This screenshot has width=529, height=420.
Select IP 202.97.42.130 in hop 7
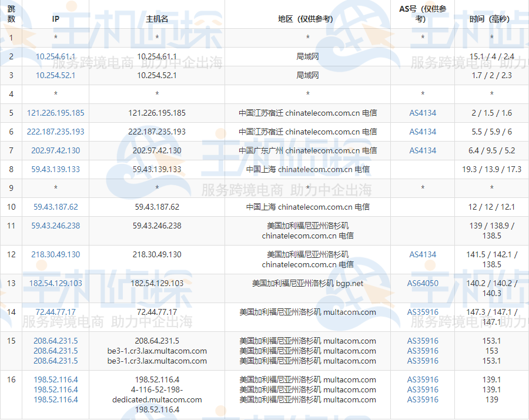(x=55, y=150)
